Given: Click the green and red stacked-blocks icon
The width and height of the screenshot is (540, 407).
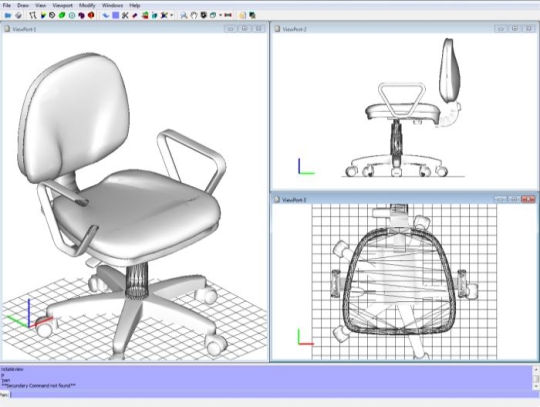Looking at the screenshot, I should coord(145,15).
